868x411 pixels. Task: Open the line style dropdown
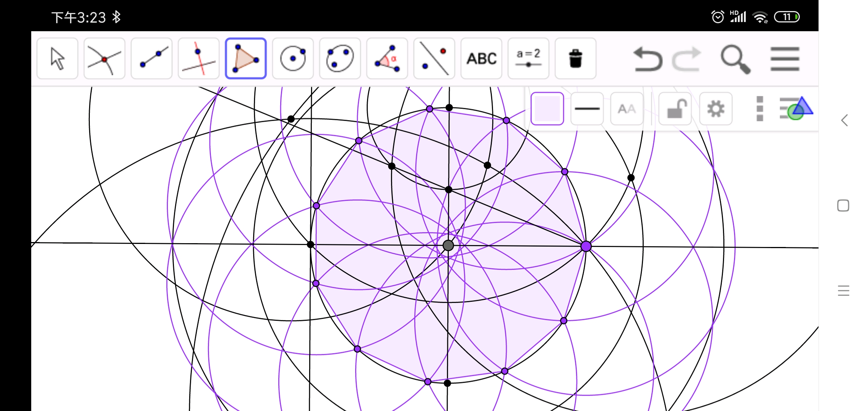[x=587, y=109]
